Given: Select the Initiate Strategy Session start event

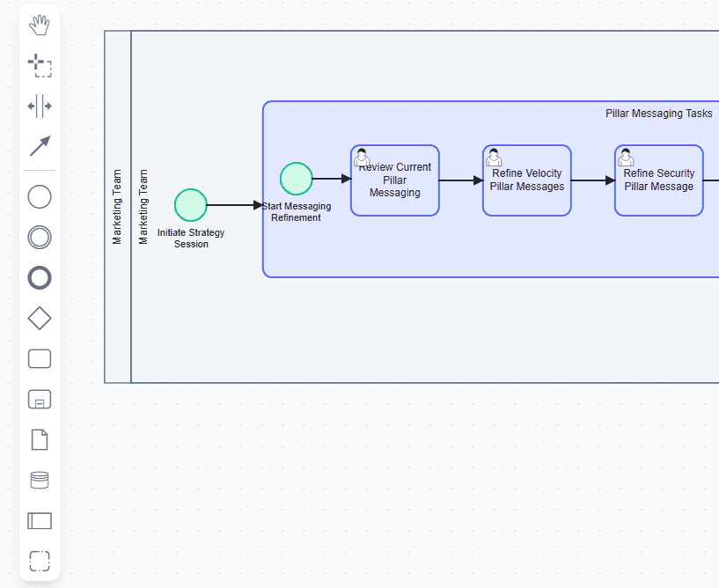Looking at the screenshot, I should 191,205.
